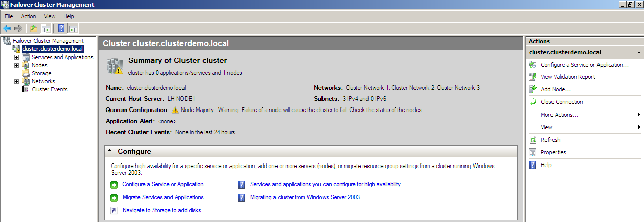Click the Application Alert label

tap(130, 121)
